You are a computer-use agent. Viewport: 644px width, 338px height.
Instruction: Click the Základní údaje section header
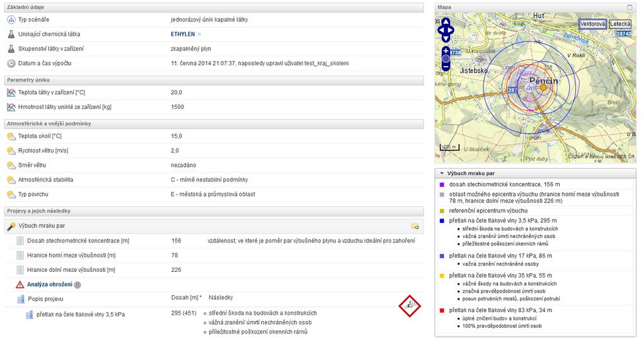coord(214,8)
